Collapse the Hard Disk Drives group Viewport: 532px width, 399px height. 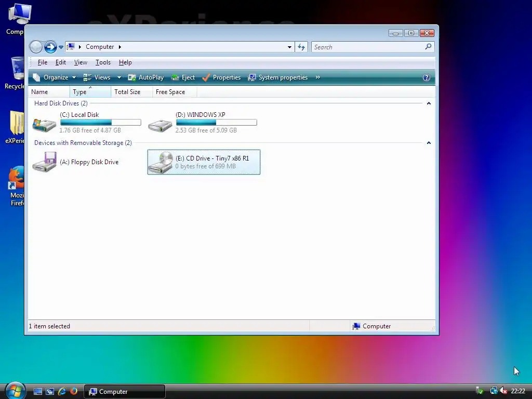coord(429,103)
